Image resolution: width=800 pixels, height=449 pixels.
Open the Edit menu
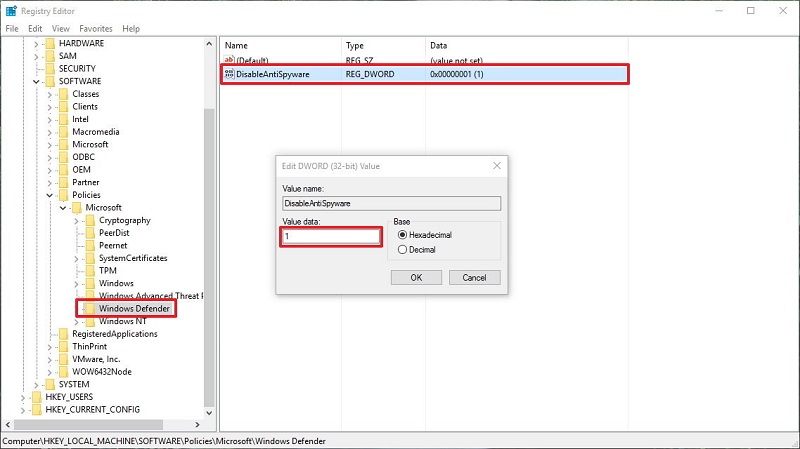pos(35,29)
